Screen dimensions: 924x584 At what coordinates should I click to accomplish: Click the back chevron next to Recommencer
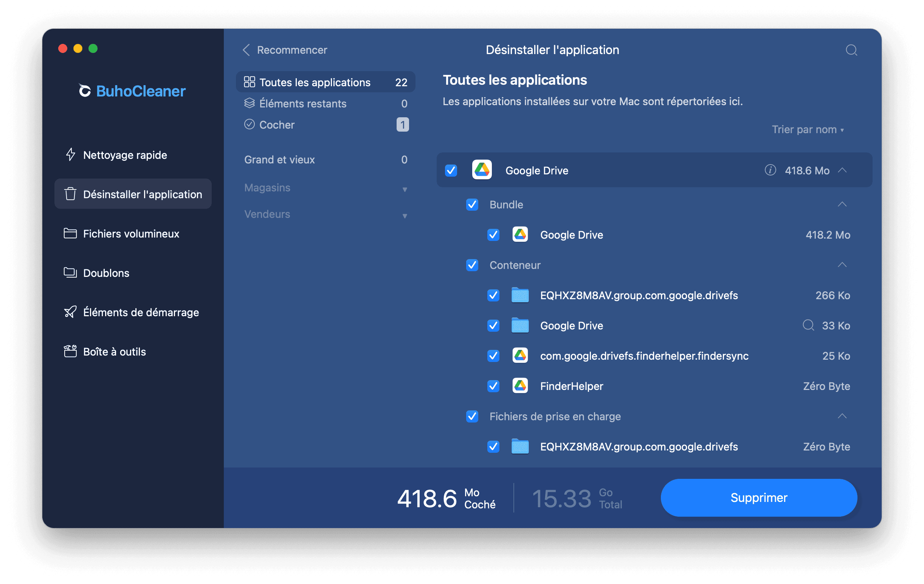[247, 50]
